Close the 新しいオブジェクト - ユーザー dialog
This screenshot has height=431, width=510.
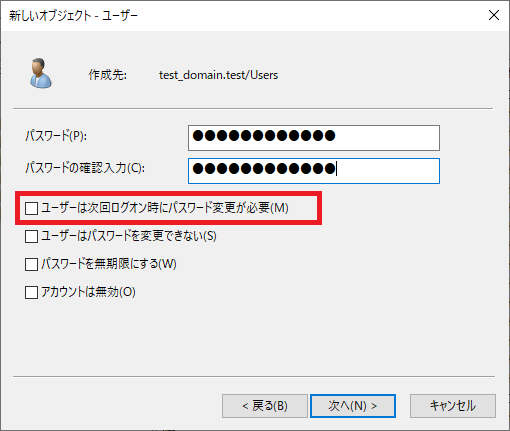(x=494, y=15)
